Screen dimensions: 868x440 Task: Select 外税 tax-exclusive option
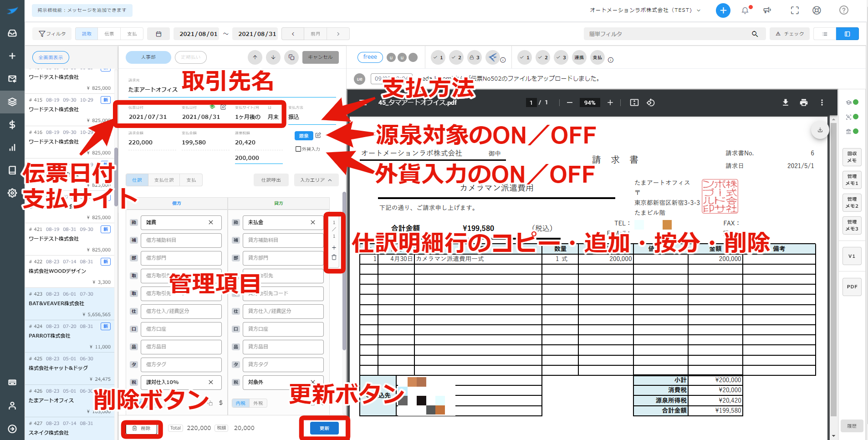point(258,403)
